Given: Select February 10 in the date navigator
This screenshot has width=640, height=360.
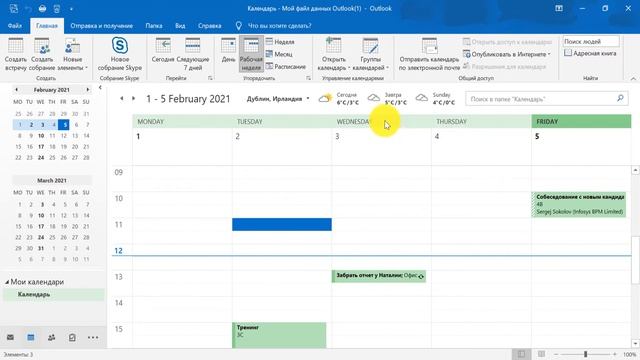Looking at the screenshot, I should pos(41,136).
